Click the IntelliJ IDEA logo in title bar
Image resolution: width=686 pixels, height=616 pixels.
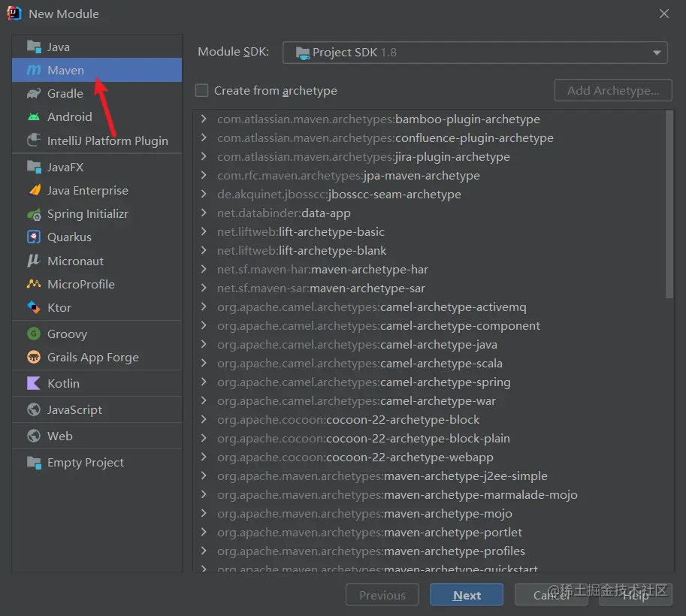pos(14,14)
